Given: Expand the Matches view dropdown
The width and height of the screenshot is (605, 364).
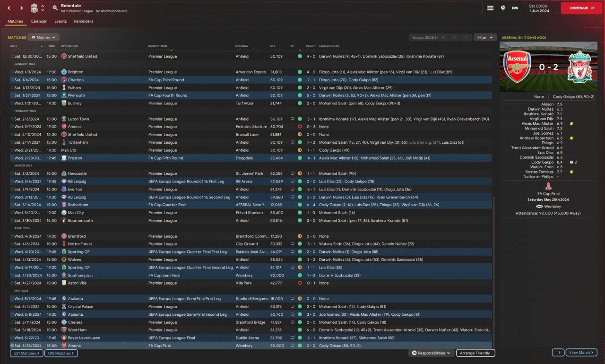Looking at the screenshot, I should pos(43,37).
